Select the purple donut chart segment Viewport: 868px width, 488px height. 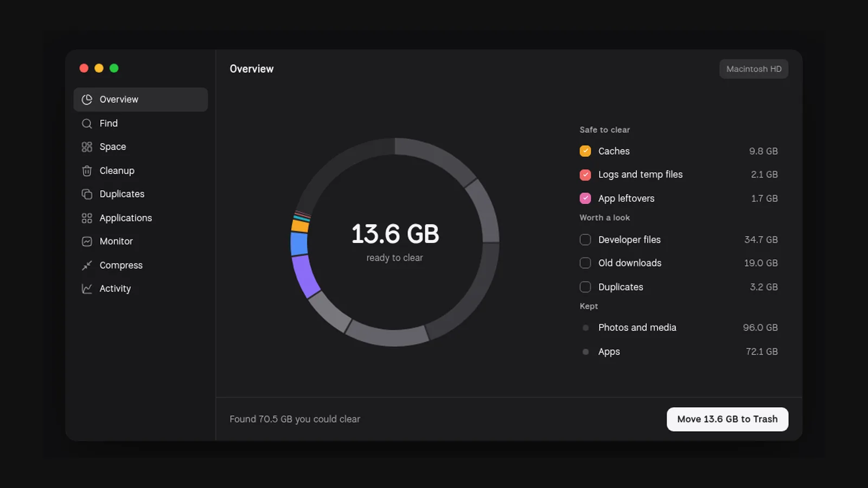point(305,276)
